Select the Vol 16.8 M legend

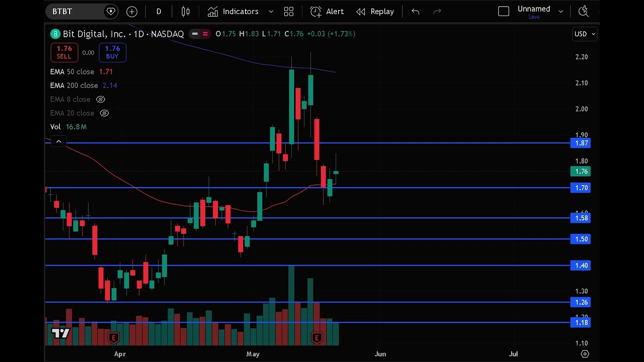click(x=68, y=127)
